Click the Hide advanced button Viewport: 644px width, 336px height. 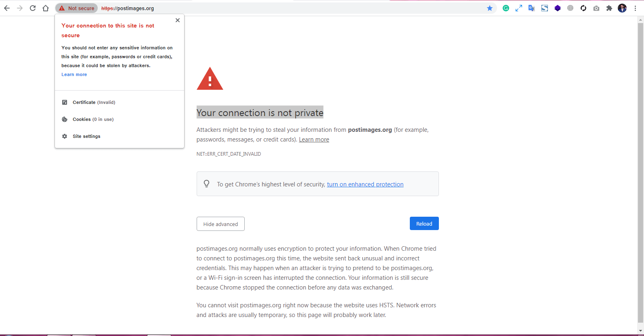pyautogui.click(x=220, y=224)
